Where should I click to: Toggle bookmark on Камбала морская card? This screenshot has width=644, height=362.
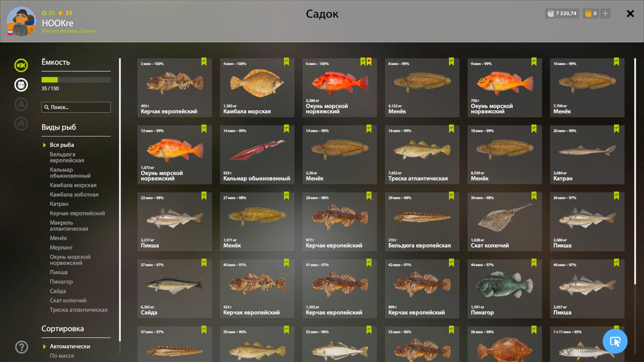[286, 62]
